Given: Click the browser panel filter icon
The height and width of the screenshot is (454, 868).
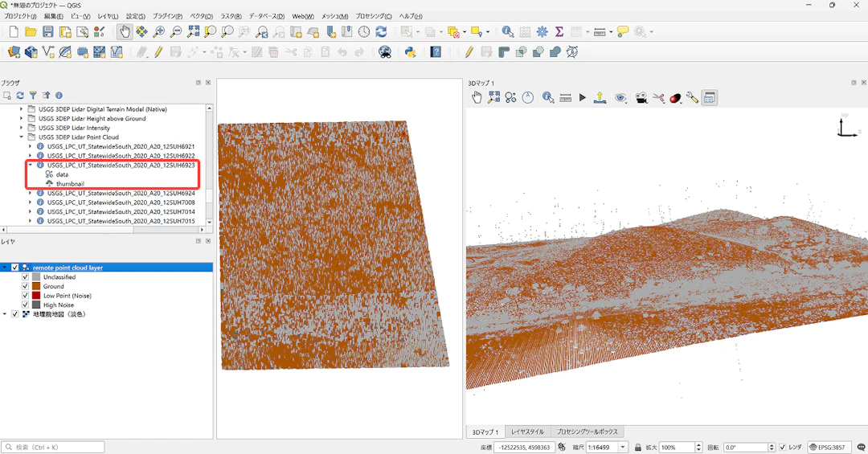Looking at the screenshot, I should point(33,96).
